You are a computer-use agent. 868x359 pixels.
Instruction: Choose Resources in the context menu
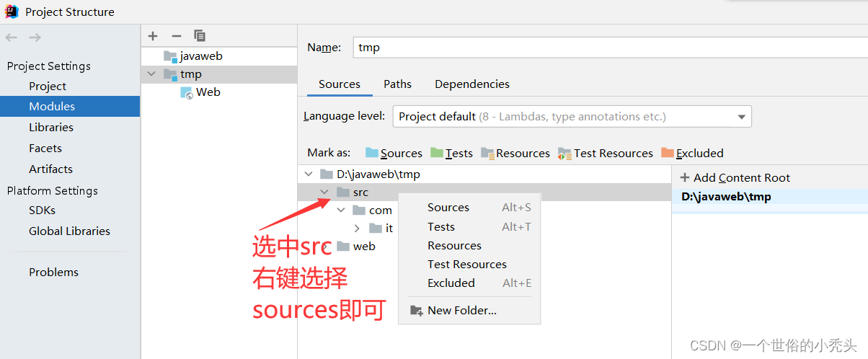pos(469,245)
